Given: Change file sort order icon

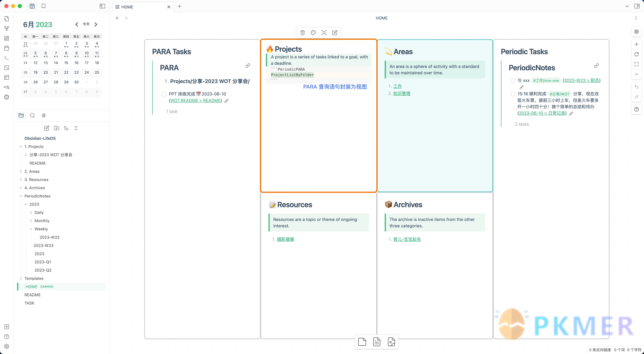Looking at the screenshot, I should tap(66, 128).
